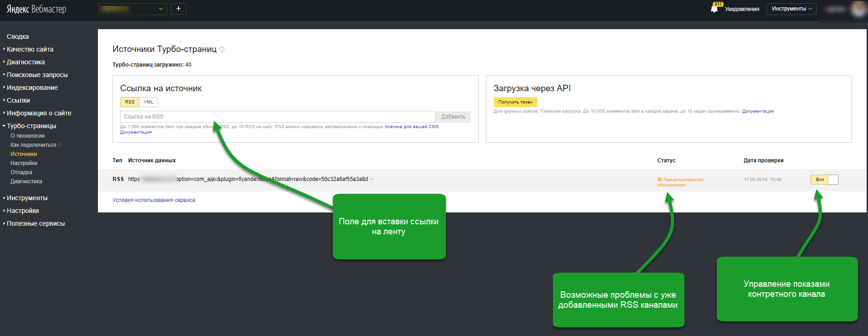Open the Яндекс Вебмастер logo
Viewport: 868px width, 336px height.
pos(36,9)
